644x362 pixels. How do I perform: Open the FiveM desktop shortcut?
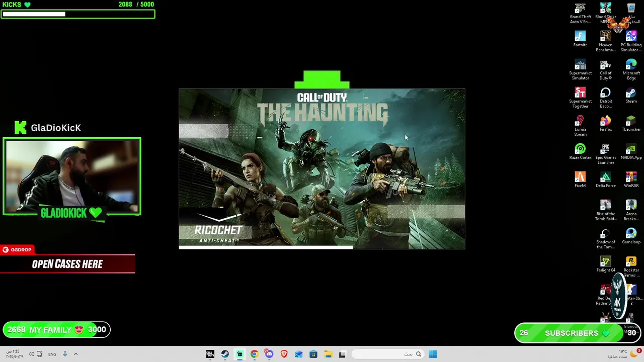(580, 180)
